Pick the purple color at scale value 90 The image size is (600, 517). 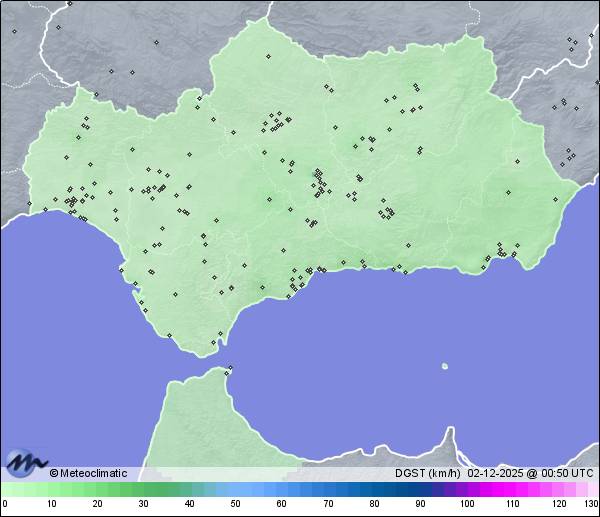[420, 489]
